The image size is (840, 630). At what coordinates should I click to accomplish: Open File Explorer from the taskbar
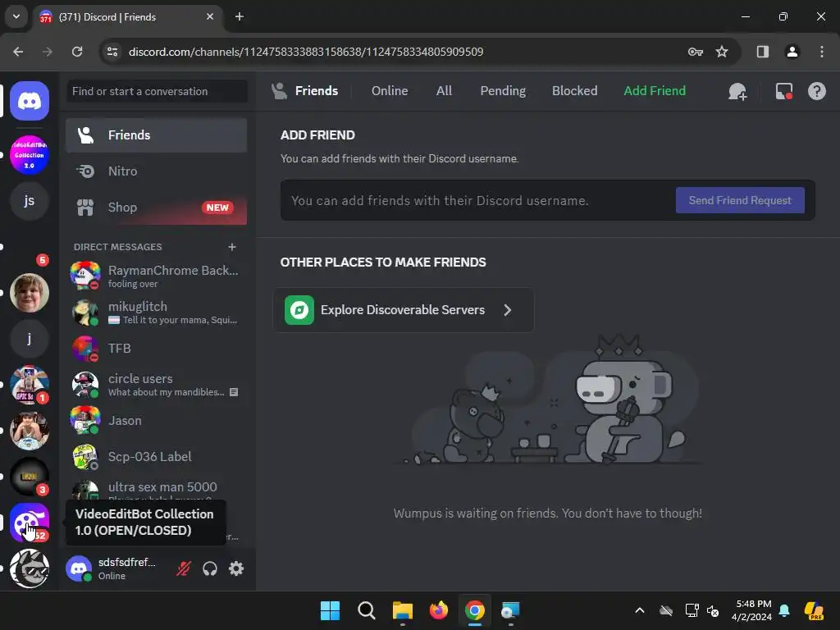402,610
